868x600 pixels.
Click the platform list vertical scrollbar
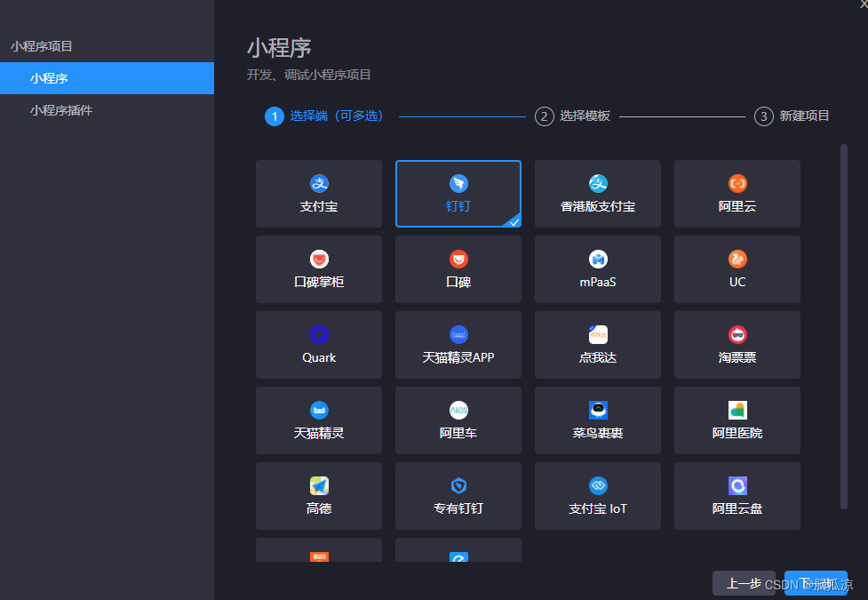point(844,326)
